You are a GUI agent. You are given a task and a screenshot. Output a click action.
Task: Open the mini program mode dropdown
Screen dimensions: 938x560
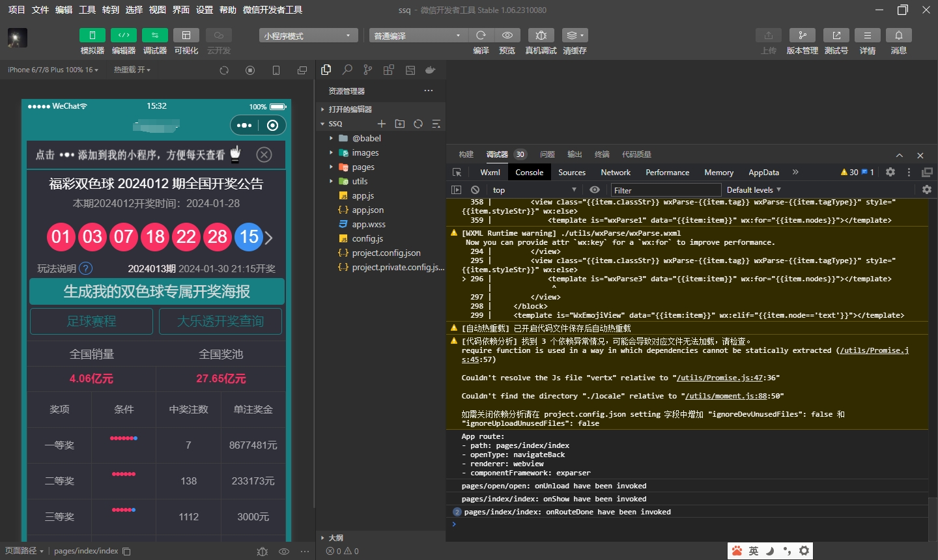[308, 35]
